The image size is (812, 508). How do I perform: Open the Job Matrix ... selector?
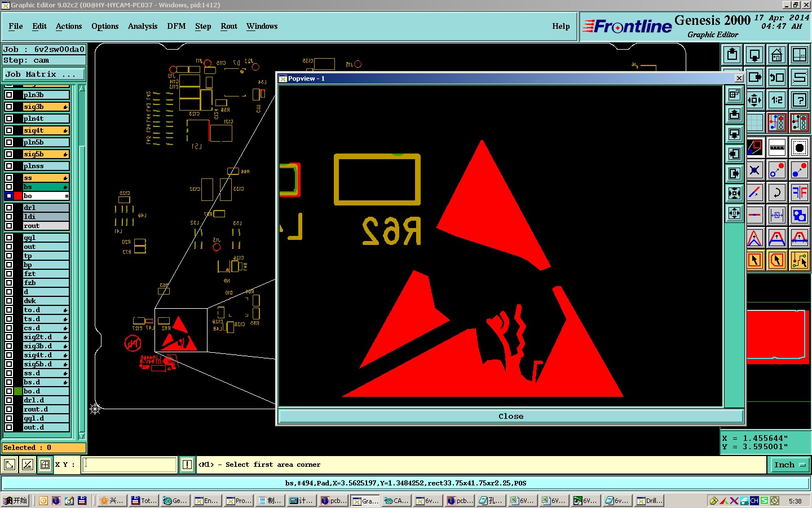point(43,74)
